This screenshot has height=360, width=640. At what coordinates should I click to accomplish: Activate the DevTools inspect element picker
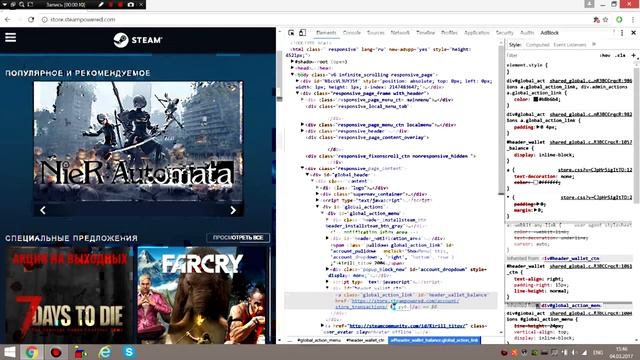click(x=291, y=33)
